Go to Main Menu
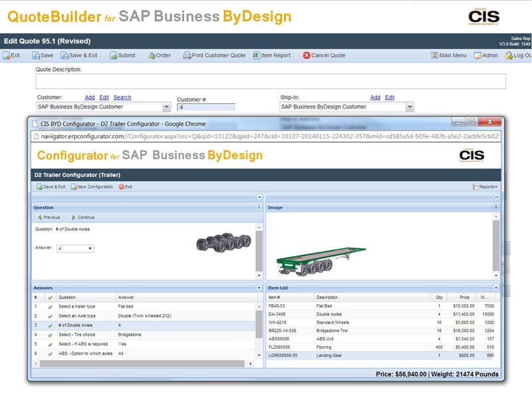532x400 pixels. click(x=448, y=55)
